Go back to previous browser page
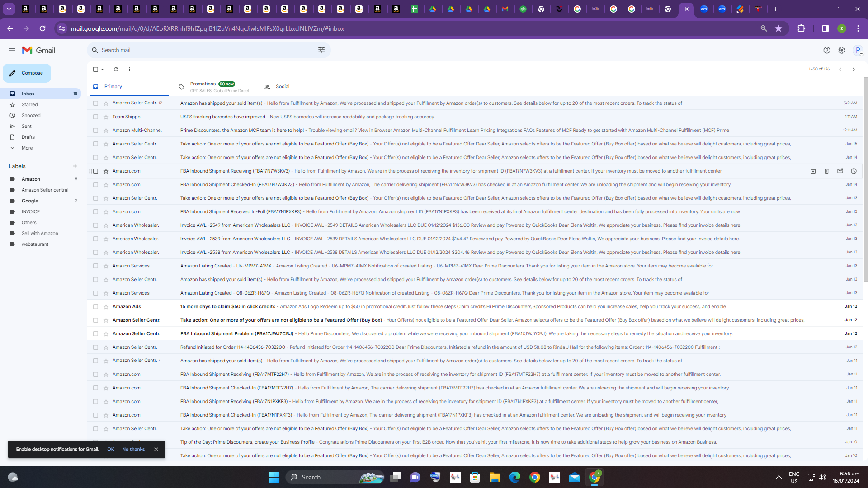The height and width of the screenshot is (488, 868). (x=10, y=28)
